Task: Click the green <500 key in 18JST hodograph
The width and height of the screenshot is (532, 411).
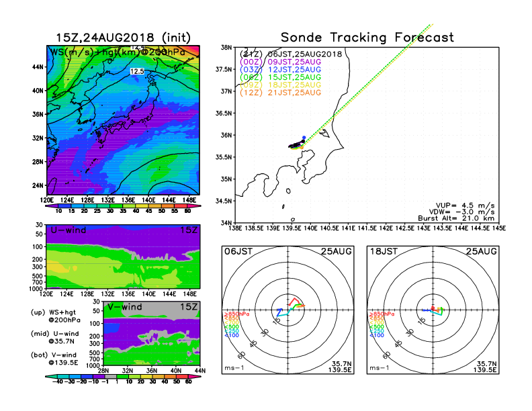Action: pyautogui.click(x=377, y=327)
